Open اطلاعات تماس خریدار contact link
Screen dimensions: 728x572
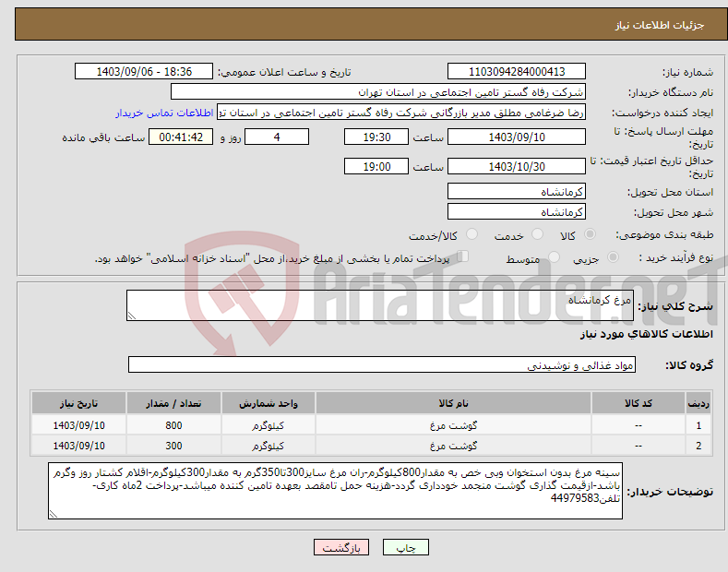coord(164,113)
